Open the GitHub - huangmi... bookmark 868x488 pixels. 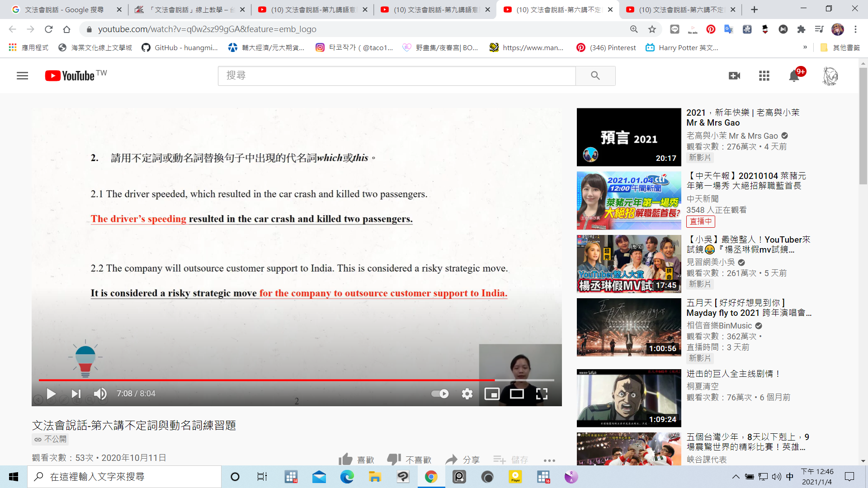pos(179,47)
